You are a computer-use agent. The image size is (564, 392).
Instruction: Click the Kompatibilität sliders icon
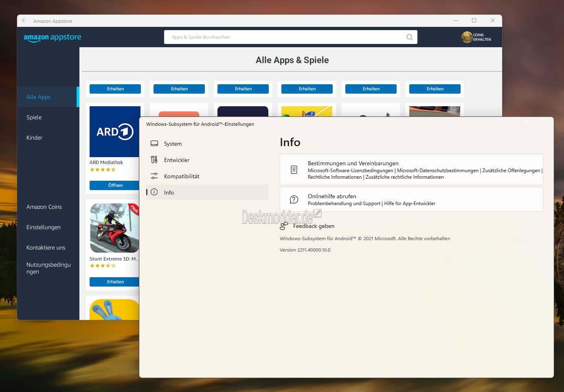(x=154, y=176)
